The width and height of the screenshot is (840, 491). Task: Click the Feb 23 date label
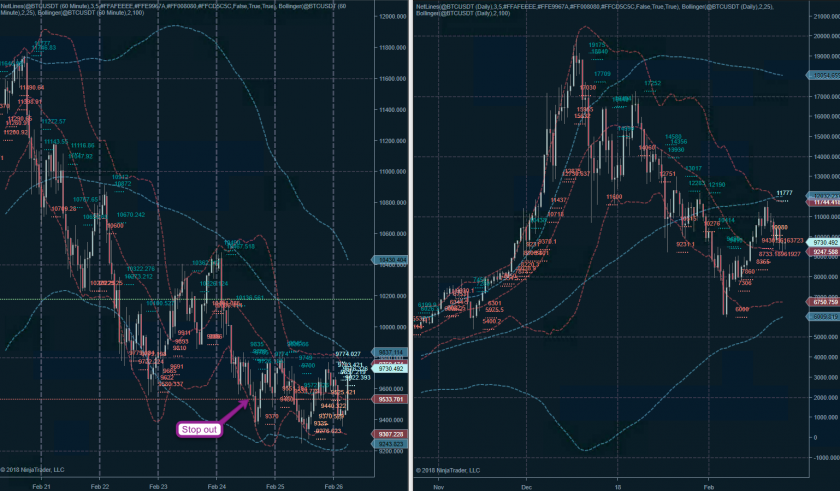pyautogui.click(x=158, y=487)
